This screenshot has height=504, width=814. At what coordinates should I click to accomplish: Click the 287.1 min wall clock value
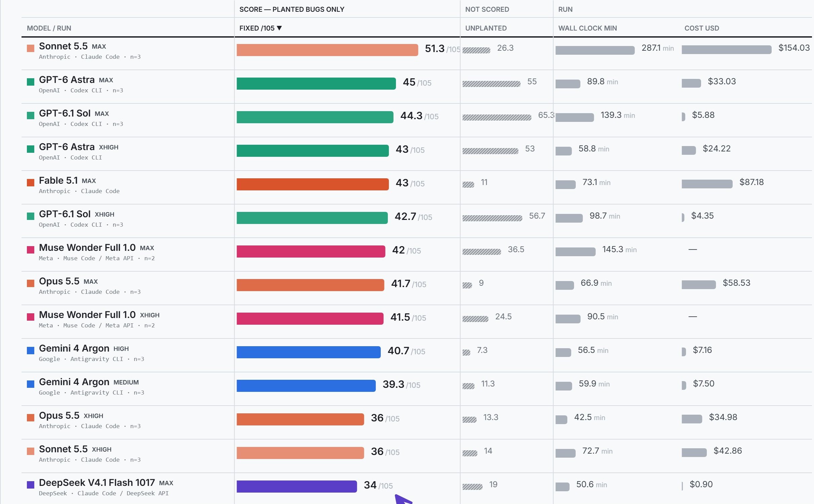[658, 48]
